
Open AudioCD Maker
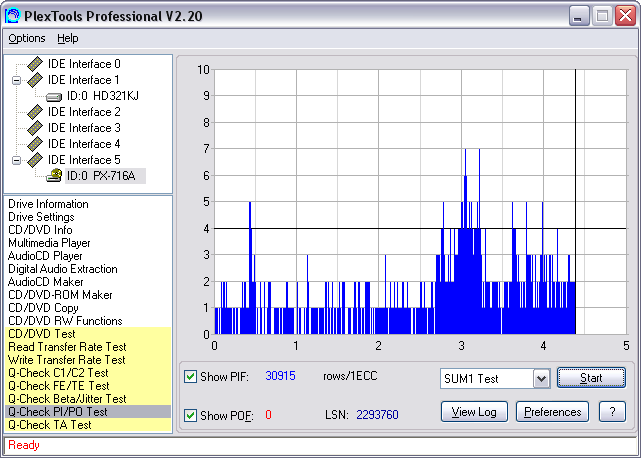coord(45,282)
